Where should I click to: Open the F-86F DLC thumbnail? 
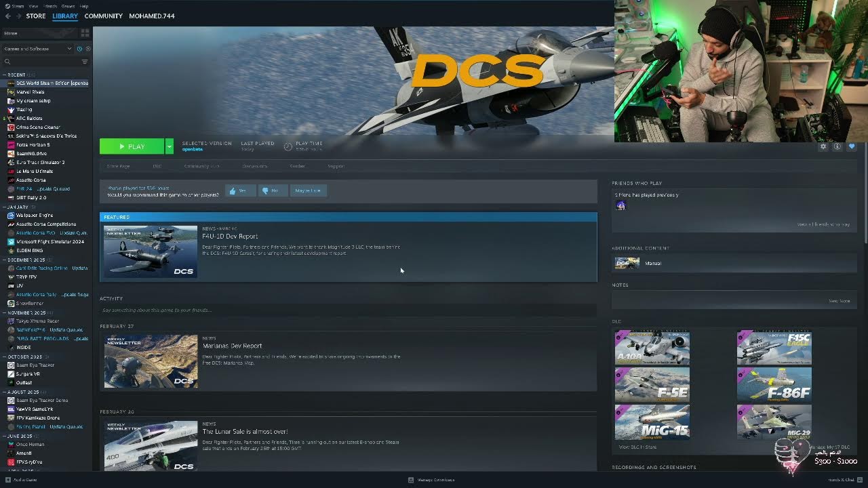point(774,384)
